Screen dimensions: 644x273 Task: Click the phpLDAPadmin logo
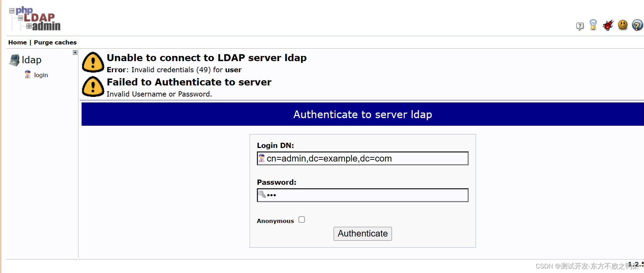click(35, 19)
